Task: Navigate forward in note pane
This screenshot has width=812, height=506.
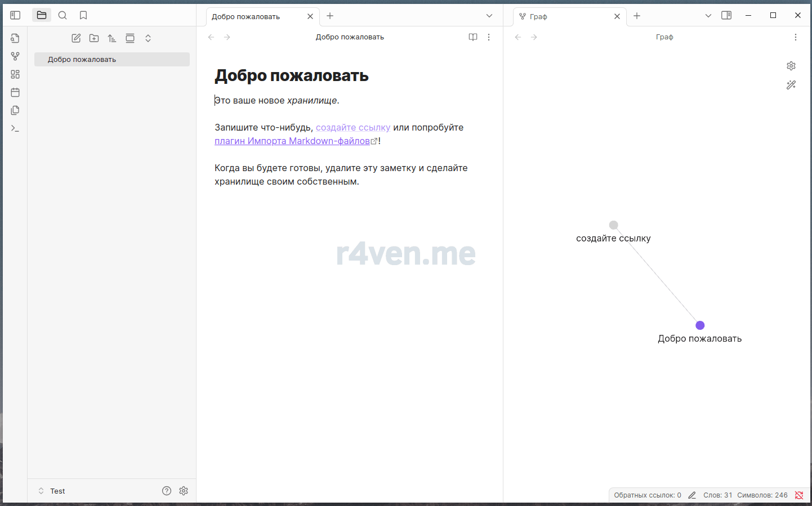Action: pyautogui.click(x=227, y=37)
